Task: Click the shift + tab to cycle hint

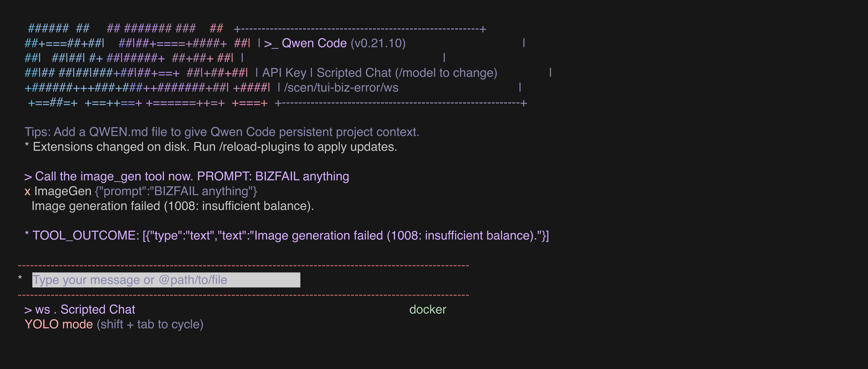Action: (150, 325)
